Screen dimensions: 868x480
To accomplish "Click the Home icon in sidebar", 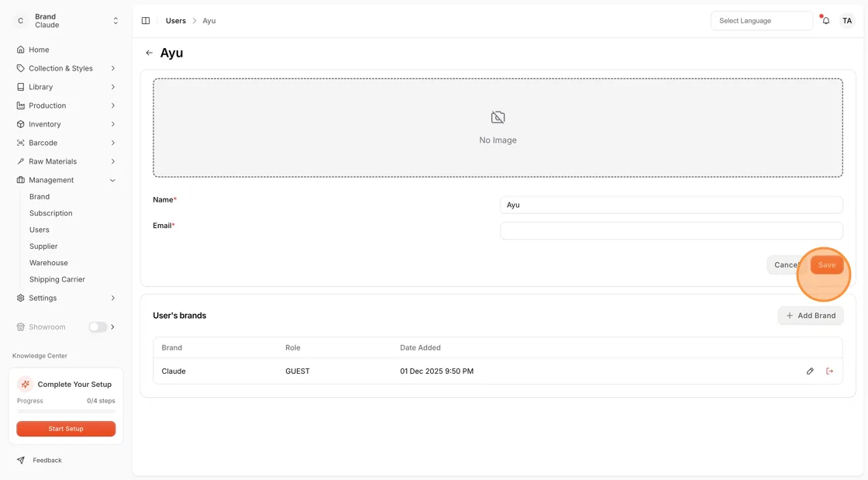I will [20, 50].
